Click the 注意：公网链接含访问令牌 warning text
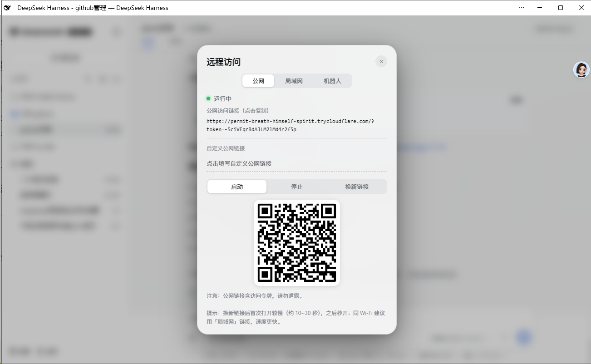Viewport: 591px width, 364px height. [255, 296]
